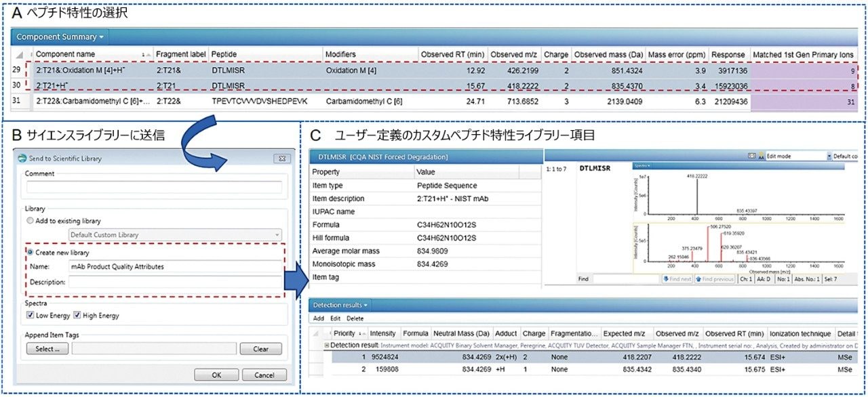Click the Find next button

pyautogui.click(x=677, y=278)
